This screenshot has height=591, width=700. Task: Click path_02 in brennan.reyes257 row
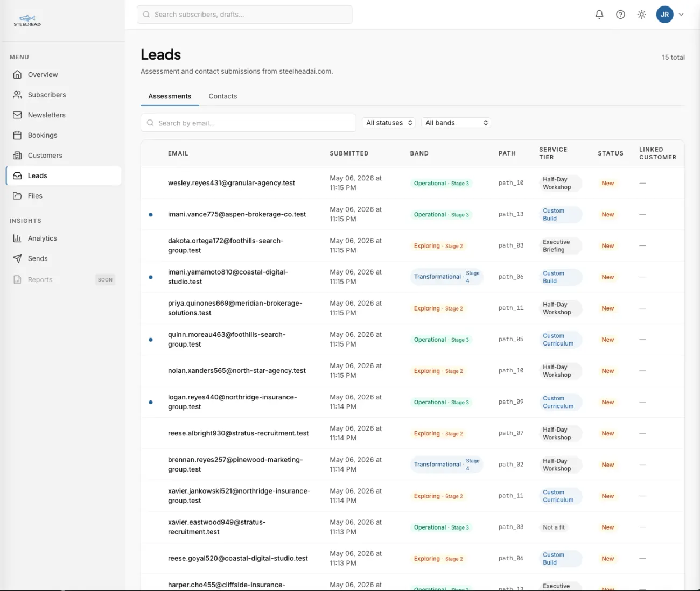point(511,465)
